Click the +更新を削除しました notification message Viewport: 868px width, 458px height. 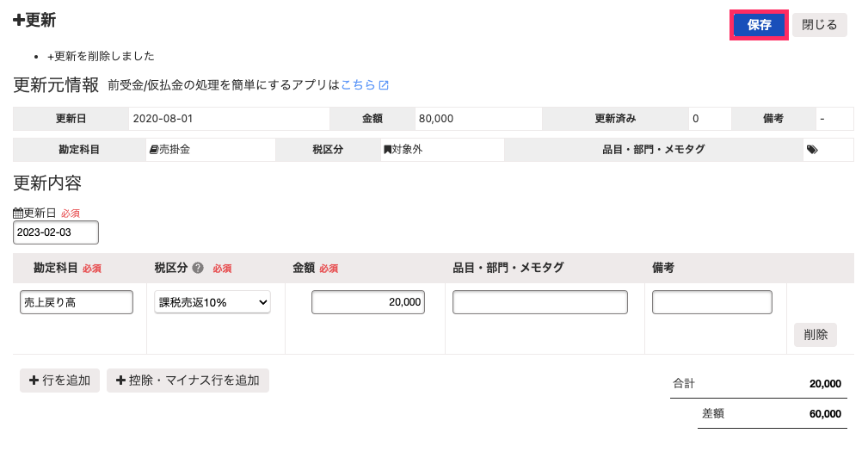(101, 56)
